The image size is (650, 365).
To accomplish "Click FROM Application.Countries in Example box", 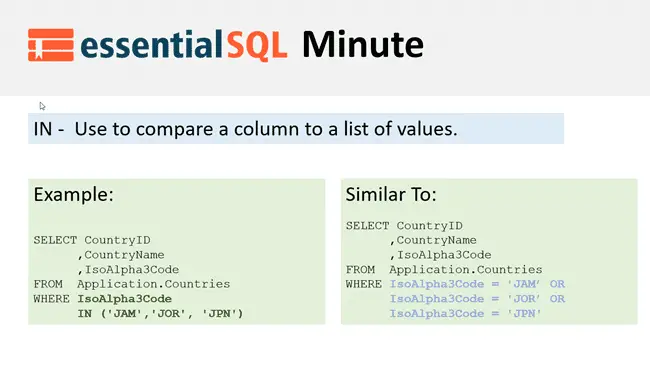I will [132, 284].
